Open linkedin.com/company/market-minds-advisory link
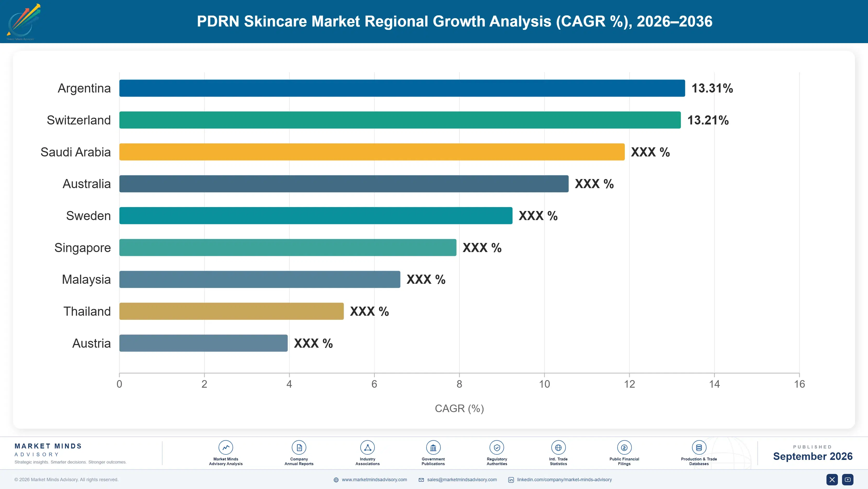Image resolution: width=868 pixels, height=489 pixels. pyautogui.click(x=564, y=480)
